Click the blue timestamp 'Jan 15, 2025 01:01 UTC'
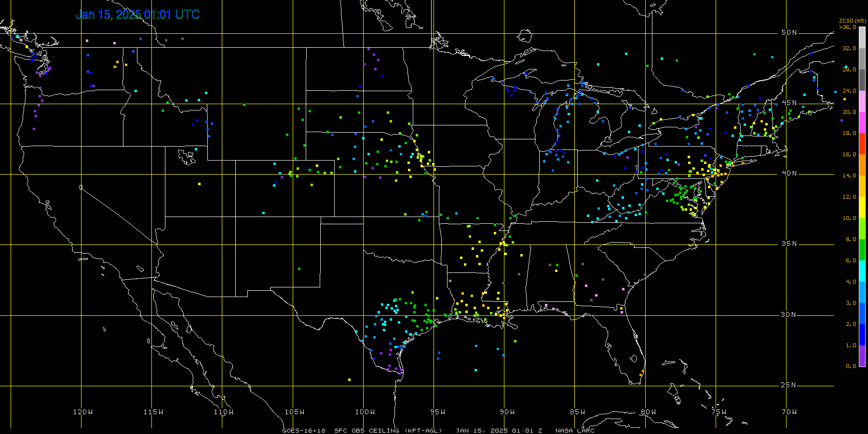Viewport: 868px width, 434px height. (x=137, y=14)
